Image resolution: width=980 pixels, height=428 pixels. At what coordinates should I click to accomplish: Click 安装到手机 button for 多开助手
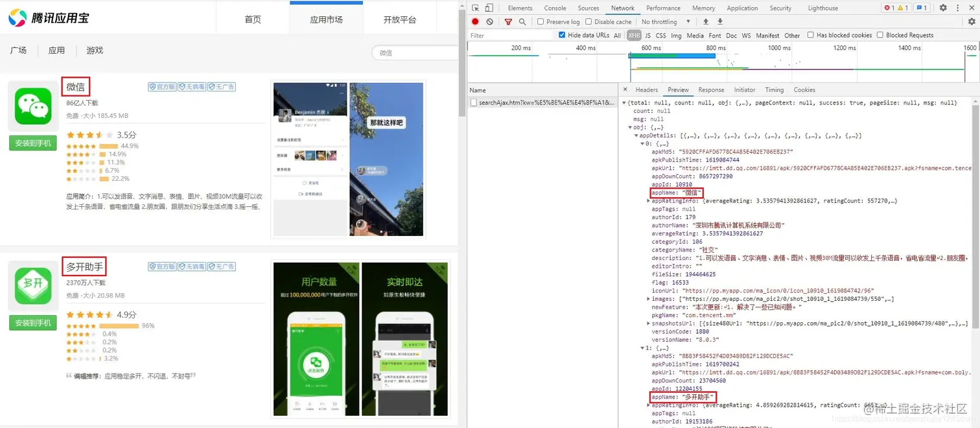pyautogui.click(x=33, y=323)
